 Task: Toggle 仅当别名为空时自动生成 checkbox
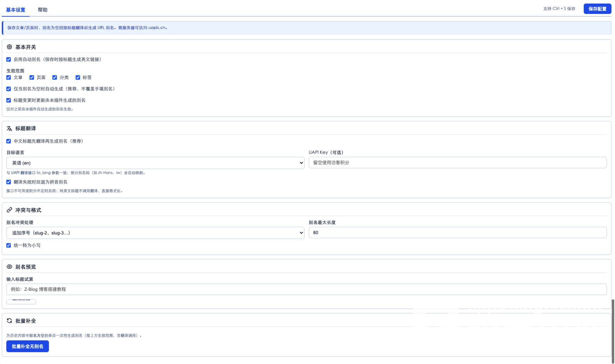[x=9, y=89]
